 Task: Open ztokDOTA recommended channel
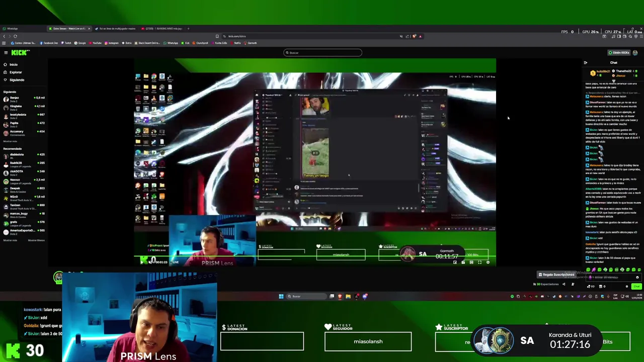coord(24,172)
